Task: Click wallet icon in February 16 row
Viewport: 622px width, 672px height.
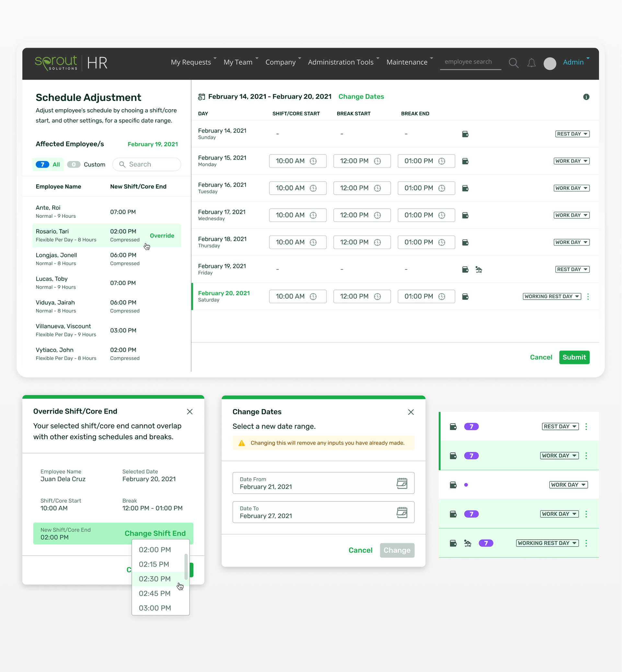Action: pyautogui.click(x=465, y=188)
